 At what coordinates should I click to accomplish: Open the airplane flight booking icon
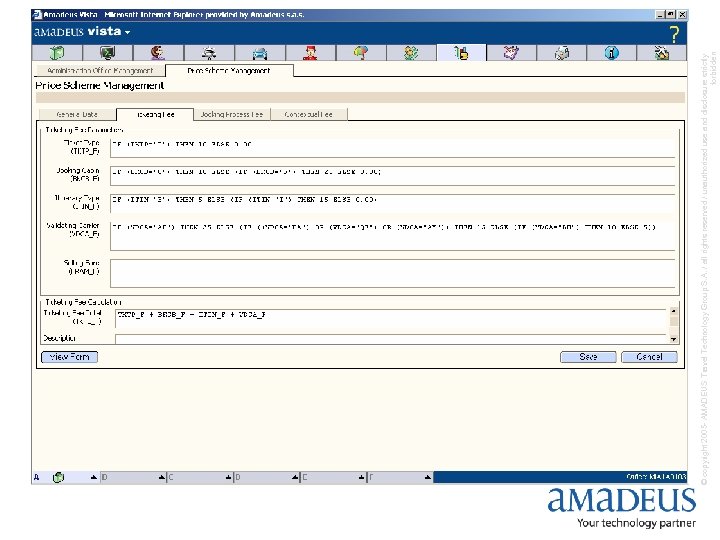click(x=209, y=53)
